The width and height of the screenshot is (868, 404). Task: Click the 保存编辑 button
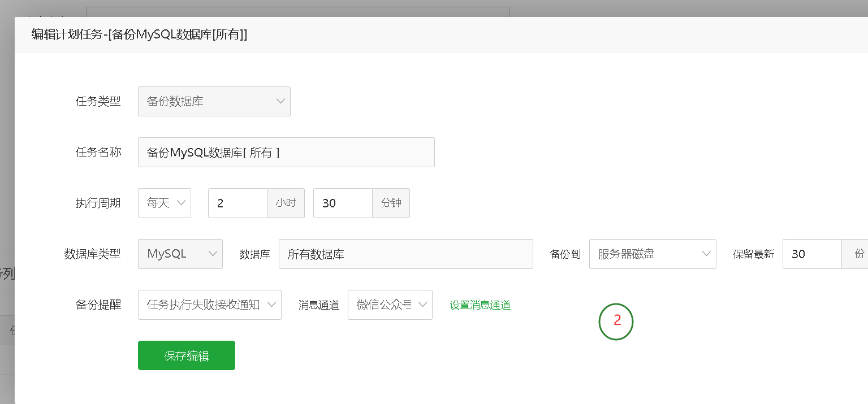187,355
